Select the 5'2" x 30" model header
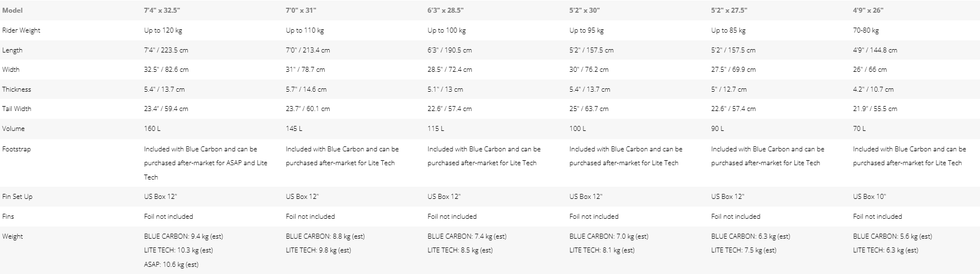The width and height of the screenshot is (980, 274). (x=584, y=10)
